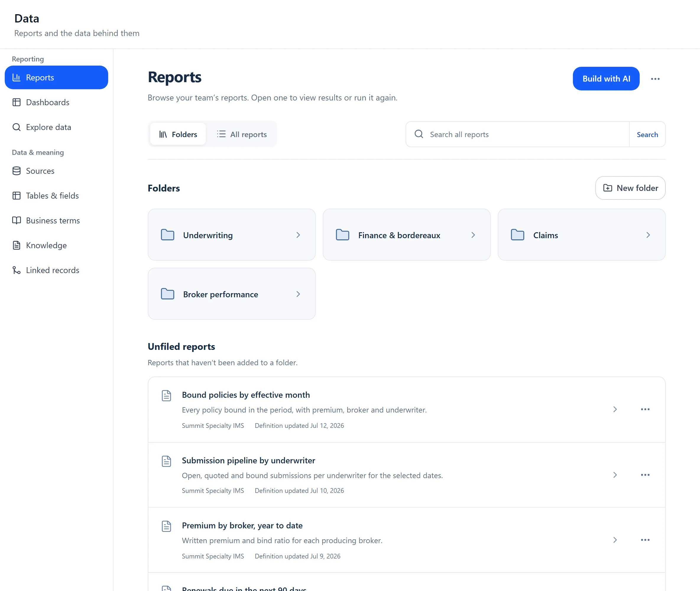Click the Explore data magnifier icon
This screenshot has height=591, width=700.
click(17, 127)
